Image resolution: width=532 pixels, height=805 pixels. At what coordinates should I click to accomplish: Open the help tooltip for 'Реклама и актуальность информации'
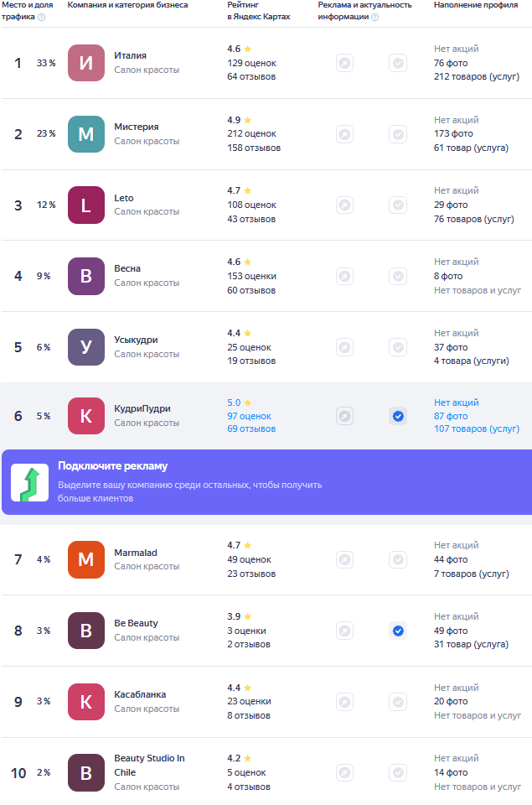coord(375,17)
